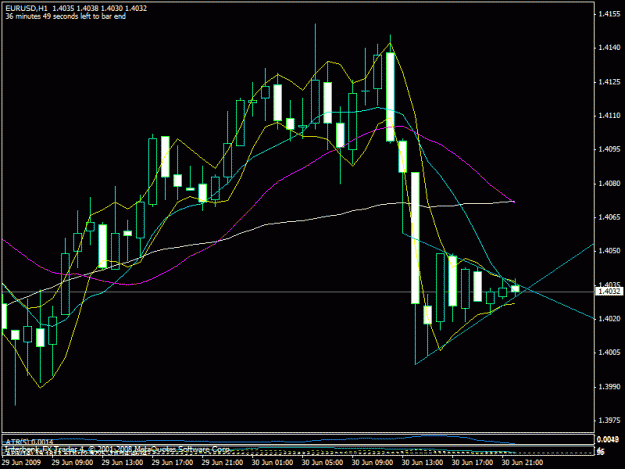Click the '29 Jun 09:00' time axis label
Viewport: 625px width, 469px height.
72,463
